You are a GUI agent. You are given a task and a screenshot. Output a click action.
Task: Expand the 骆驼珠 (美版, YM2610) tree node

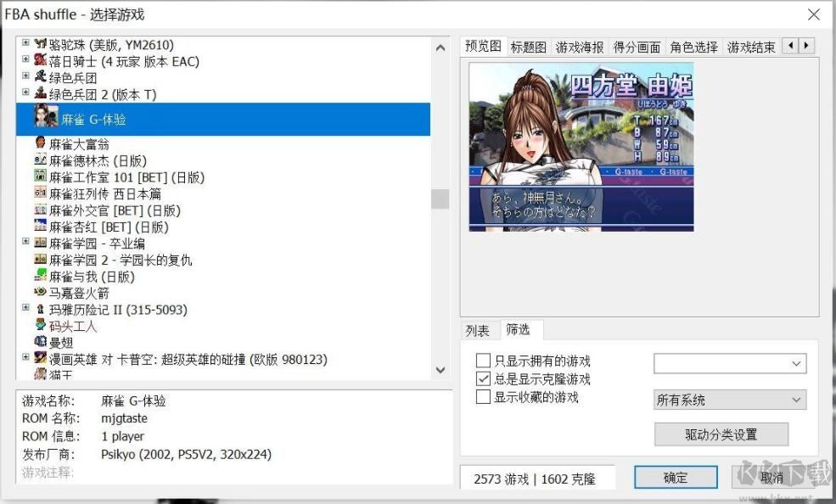pyautogui.click(x=25, y=42)
